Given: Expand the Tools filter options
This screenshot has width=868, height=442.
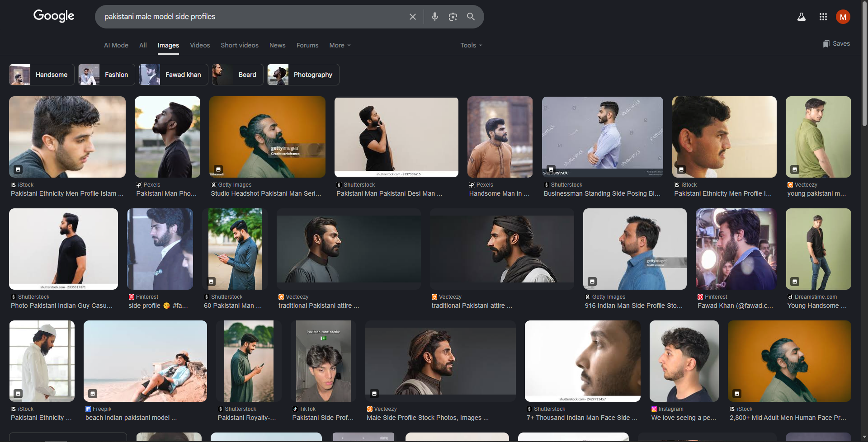Looking at the screenshot, I should coord(471,45).
